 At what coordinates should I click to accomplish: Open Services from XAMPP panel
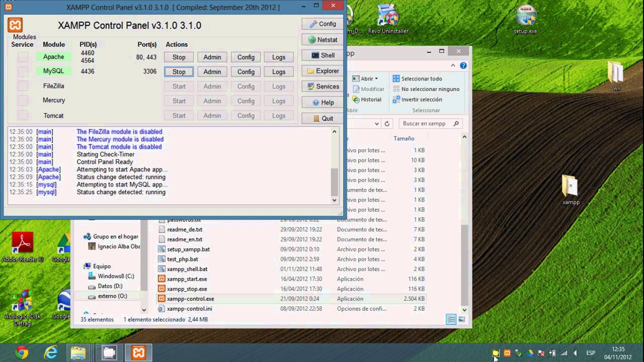[323, 86]
